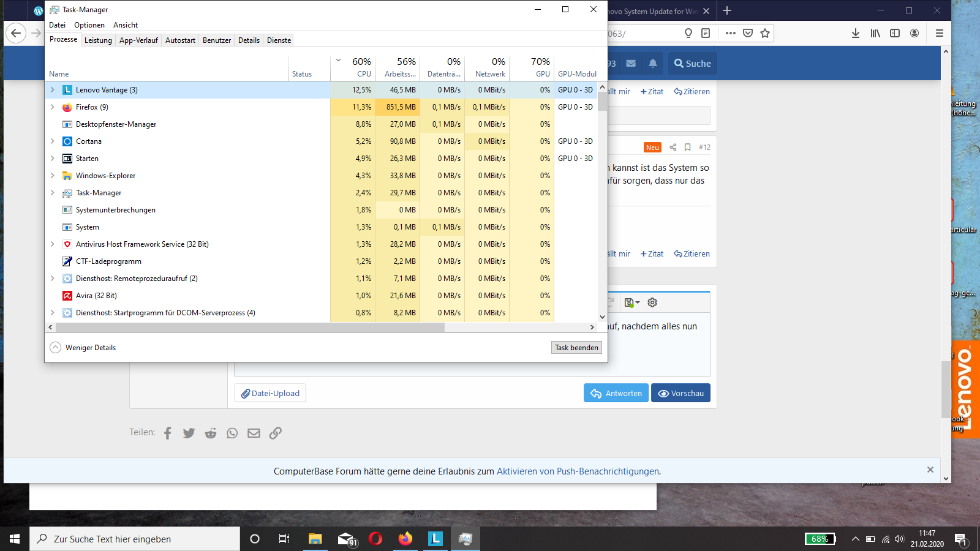Expand the Starten process group
The width and height of the screenshot is (980, 551).
click(53, 159)
